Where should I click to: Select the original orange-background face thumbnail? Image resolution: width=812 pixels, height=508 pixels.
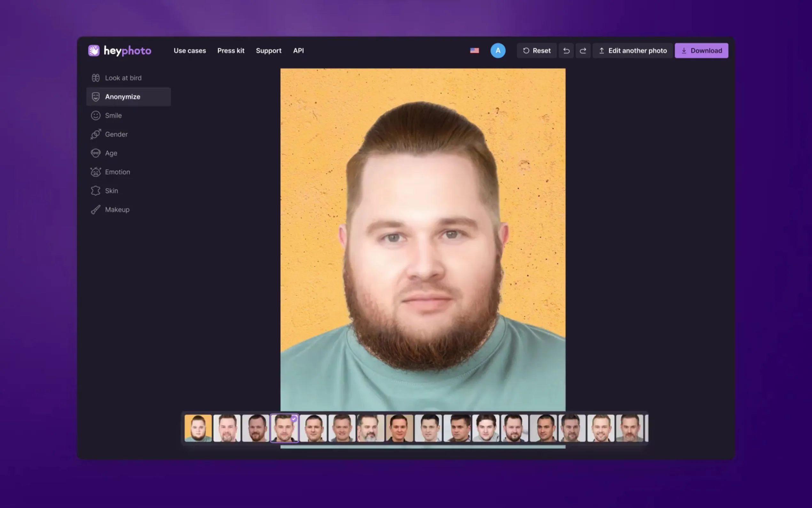[198, 428]
